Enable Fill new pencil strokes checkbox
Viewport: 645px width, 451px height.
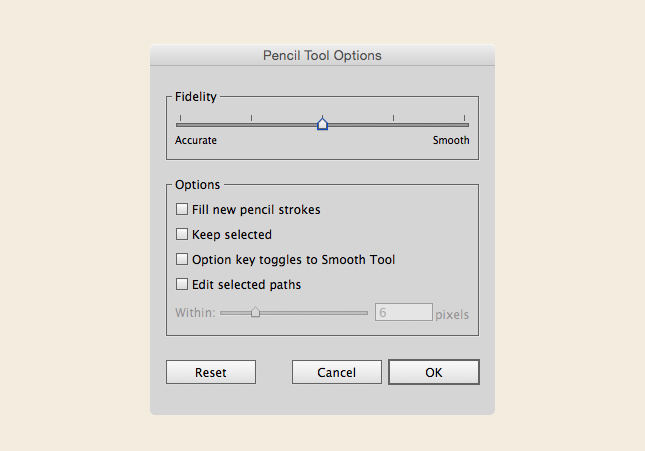pos(182,209)
